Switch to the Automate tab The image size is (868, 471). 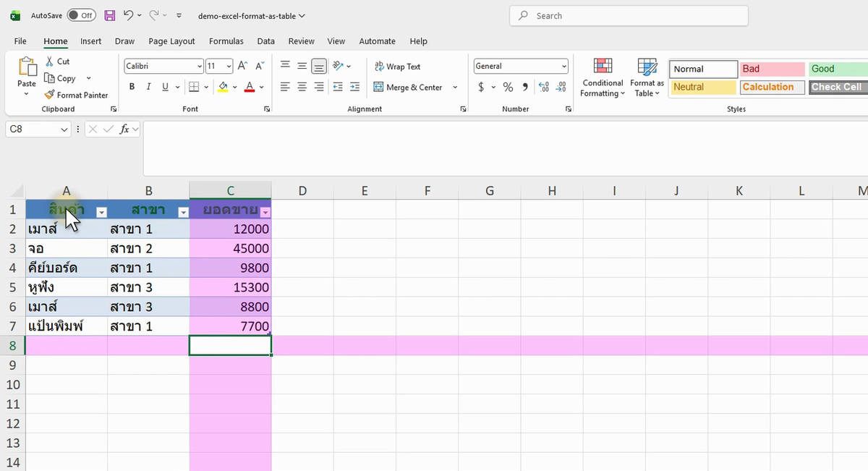tap(378, 41)
